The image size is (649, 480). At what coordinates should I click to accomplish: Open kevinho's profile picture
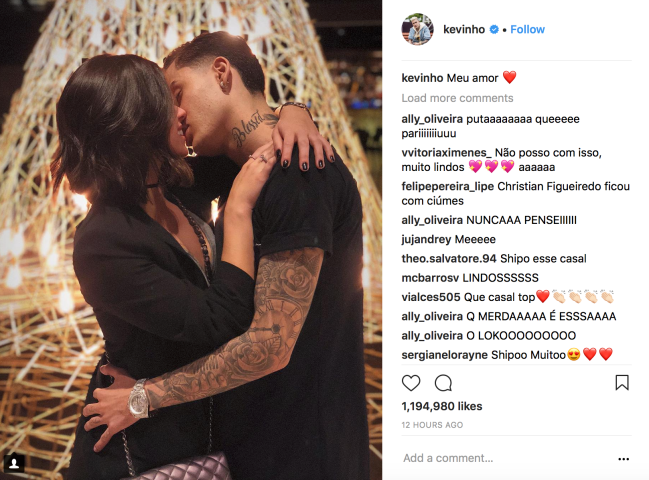pyautogui.click(x=418, y=29)
